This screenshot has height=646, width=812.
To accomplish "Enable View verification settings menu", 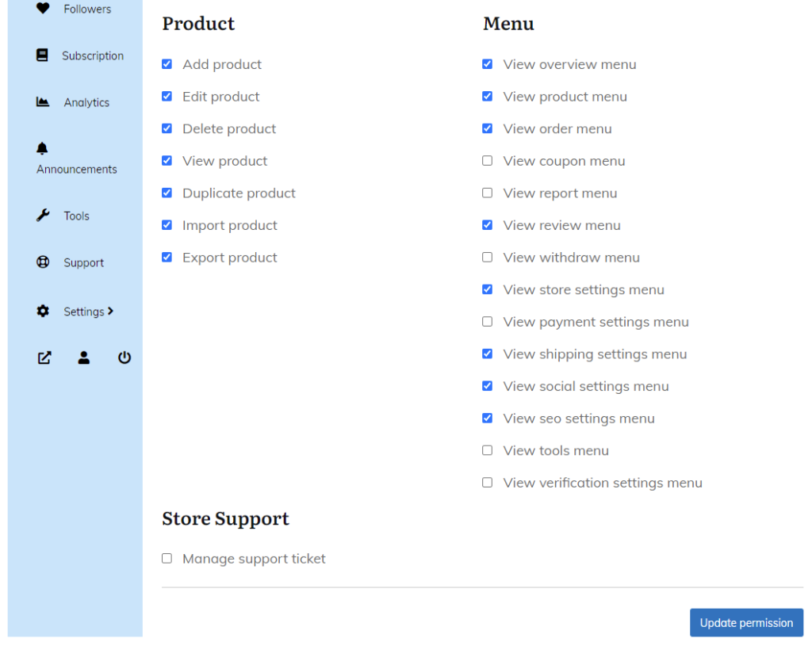I will click(x=487, y=483).
